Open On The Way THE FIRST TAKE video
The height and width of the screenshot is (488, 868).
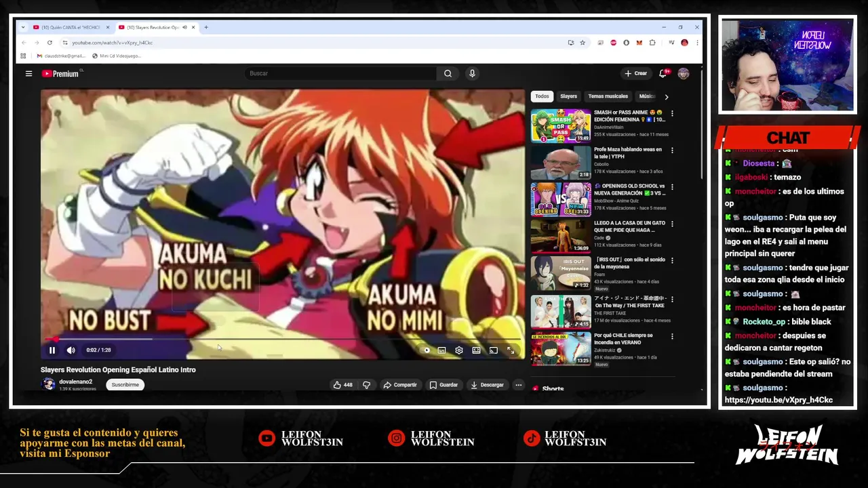coord(561,312)
